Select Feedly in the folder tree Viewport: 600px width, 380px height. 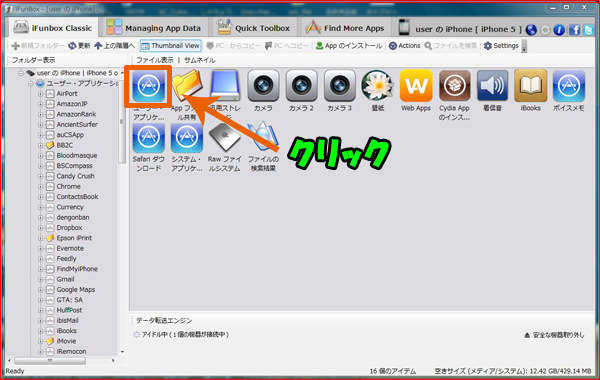(67, 259)
